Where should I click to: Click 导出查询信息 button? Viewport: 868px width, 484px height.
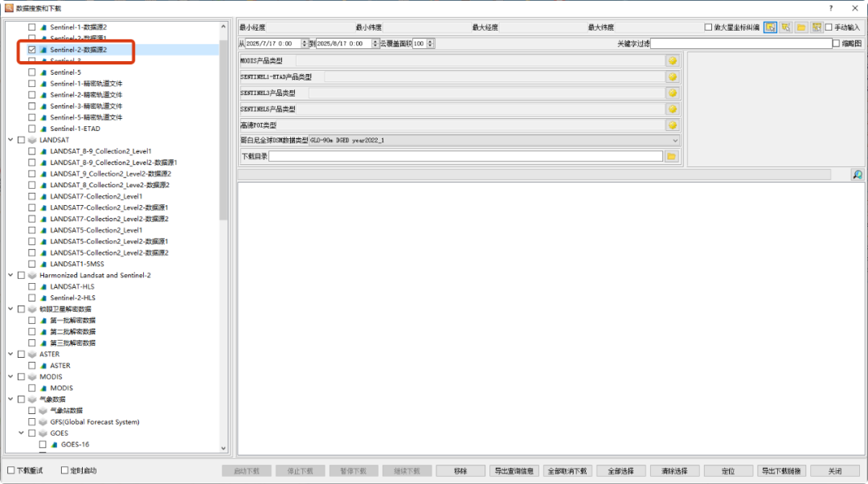click(514, 471)
